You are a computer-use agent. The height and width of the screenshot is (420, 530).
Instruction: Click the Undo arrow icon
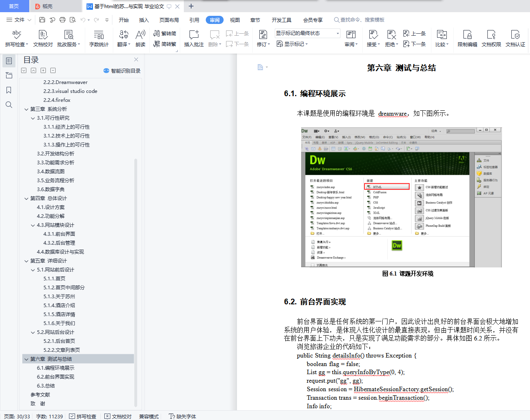pos(83,20)
